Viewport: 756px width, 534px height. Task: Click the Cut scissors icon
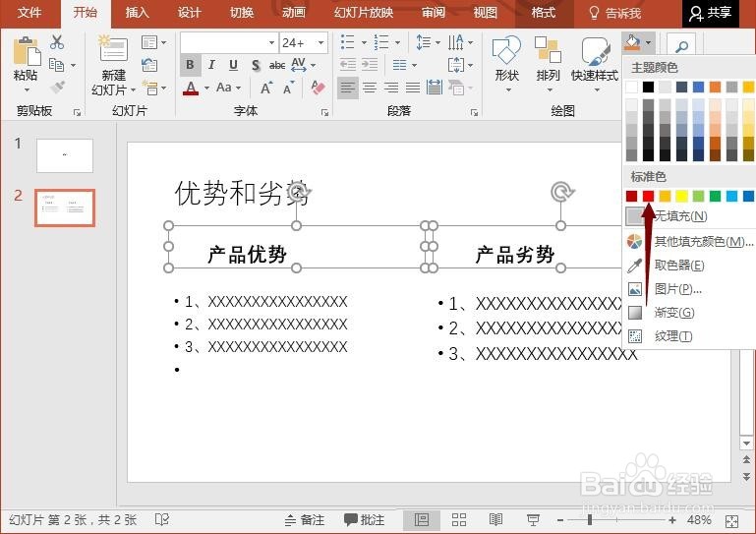[x=57, y=42]
